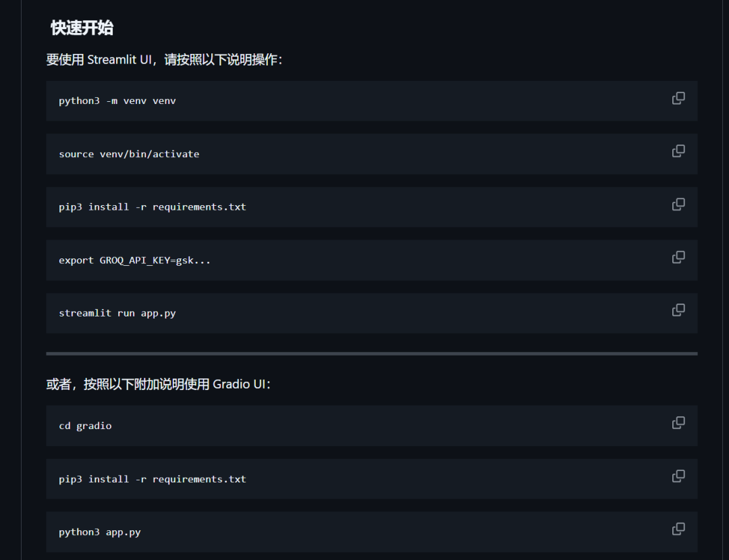Copy the export GROQ_API_KEY command
This screenshot has height=560, width=729.
678,258
